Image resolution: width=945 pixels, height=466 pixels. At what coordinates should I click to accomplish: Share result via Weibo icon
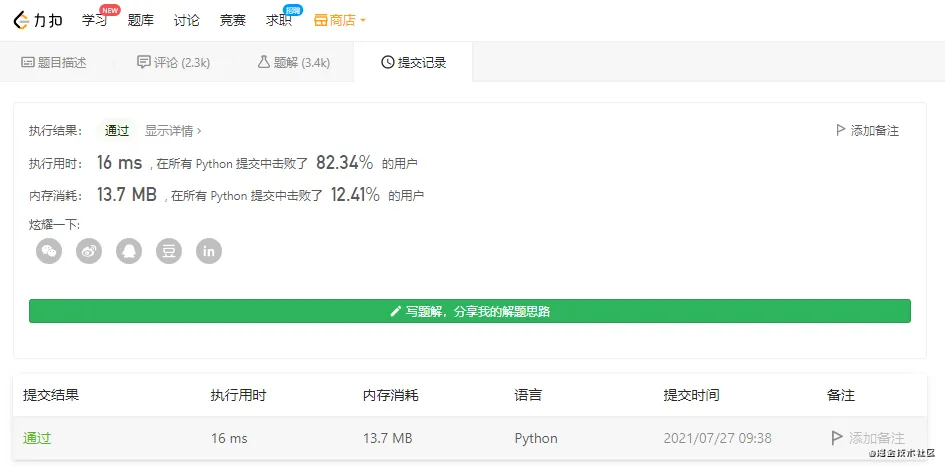[x=89, y=251]
